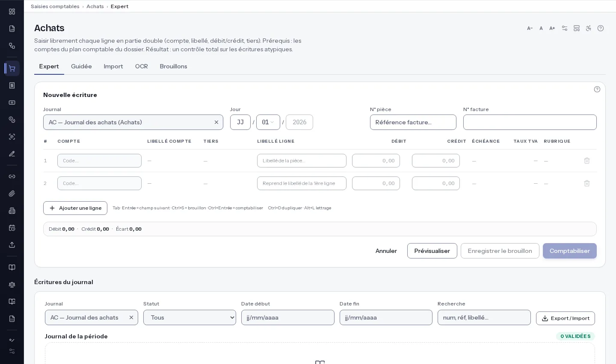Click Annuler to cancel the entry
The width and height of the screenshot is (616, 364).
pos(386,251)
